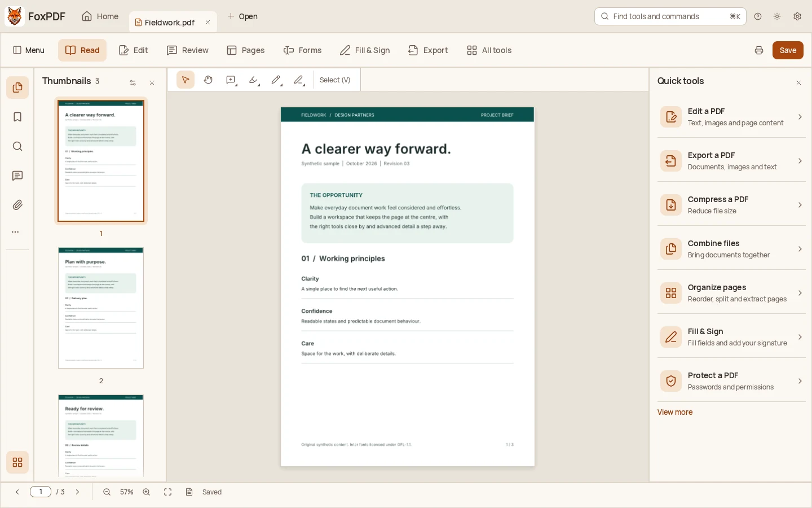Select the underline pen tool
Screen dimensions: 812x508
pyautogui.click(x=299, y=80)
